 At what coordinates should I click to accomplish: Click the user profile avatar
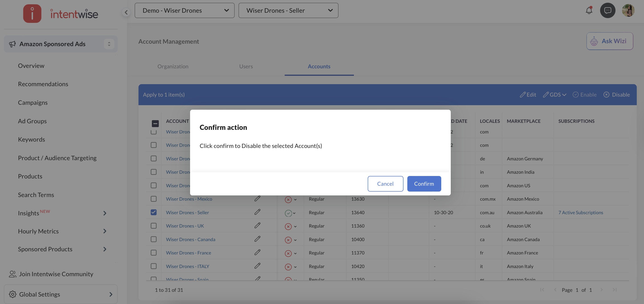point(628,10)
